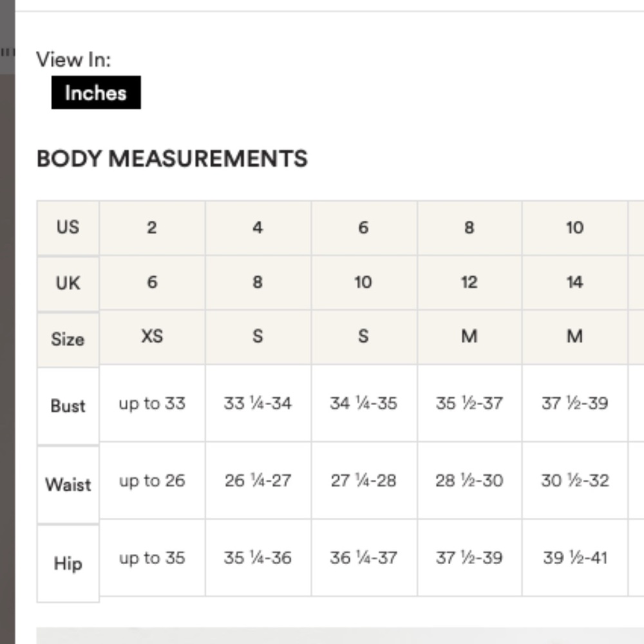
Task: Click the US size 4 header cell
Action: coord(258,228)
